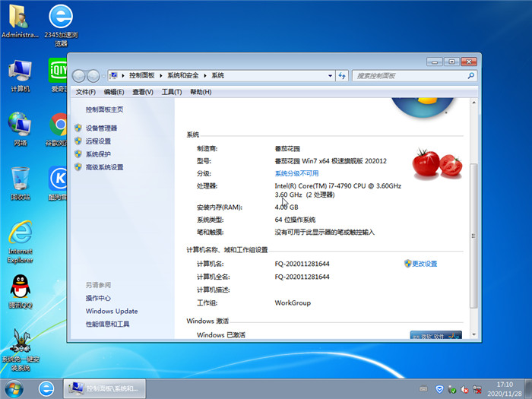The width and height of the screenshot is (532, 399).
Task: Open the 帮助(H) menu
Action: tap(201, 92)
